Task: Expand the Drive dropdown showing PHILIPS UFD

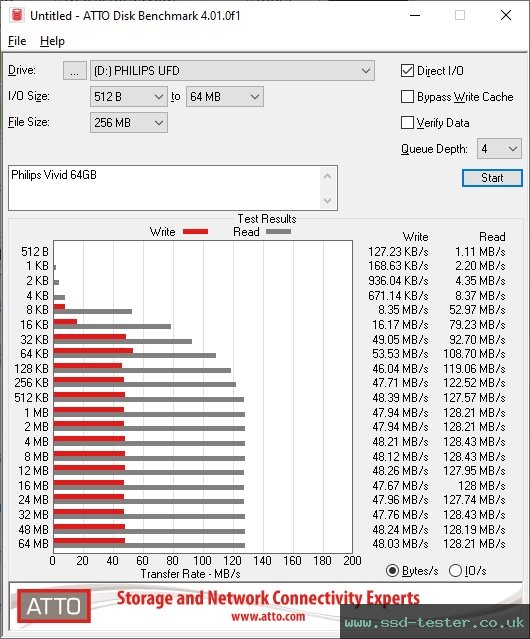Action: [232, 71]
